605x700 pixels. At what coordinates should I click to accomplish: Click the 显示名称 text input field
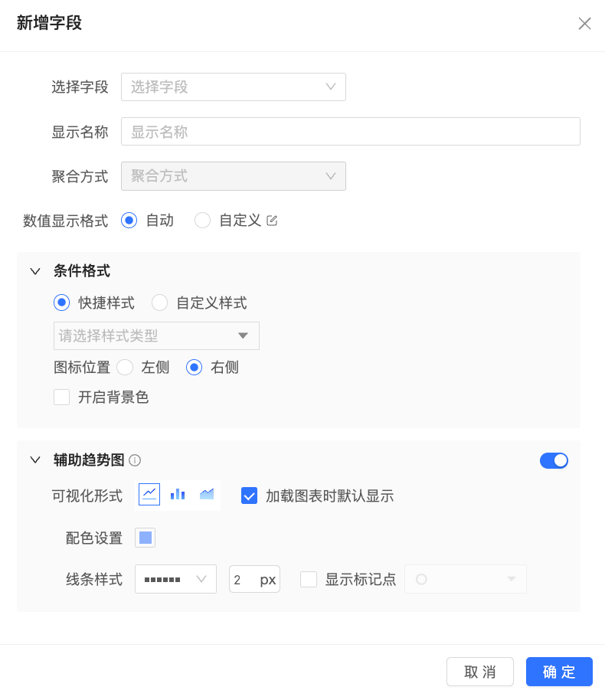350,131
